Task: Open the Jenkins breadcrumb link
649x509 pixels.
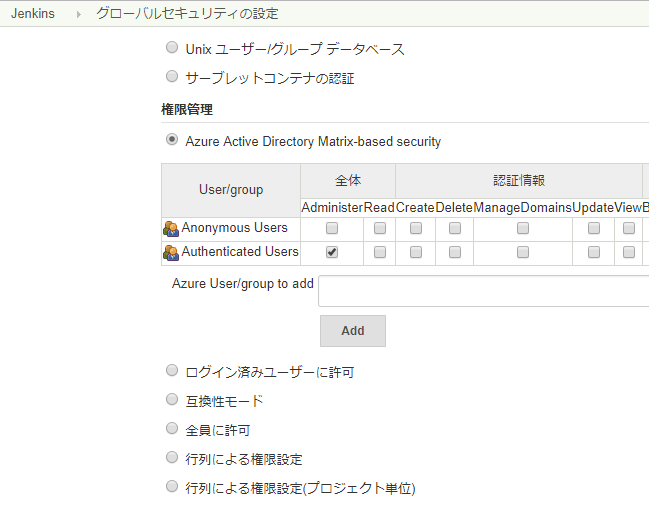Action: point(33,14)
